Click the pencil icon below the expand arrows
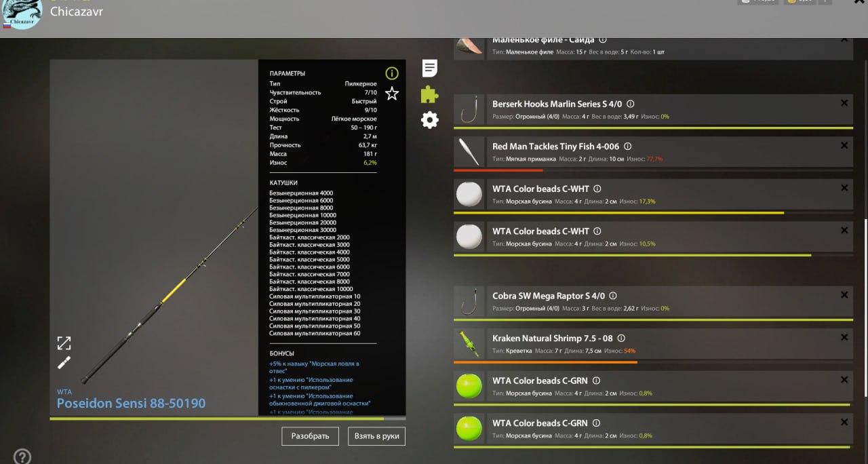Image resolution: width=868 pixels, height=464 pixels. [x=64, y=363]
